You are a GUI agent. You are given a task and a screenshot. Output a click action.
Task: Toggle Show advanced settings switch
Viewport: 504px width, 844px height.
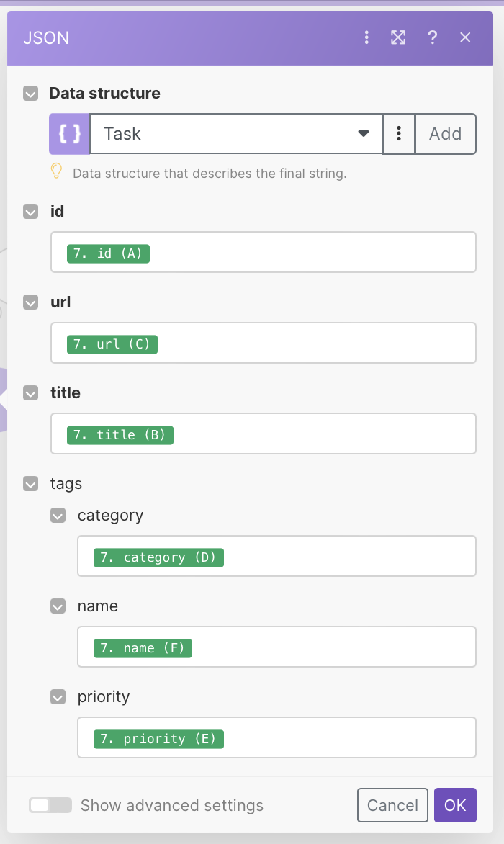pyautogui.click(x=50, y=805)
